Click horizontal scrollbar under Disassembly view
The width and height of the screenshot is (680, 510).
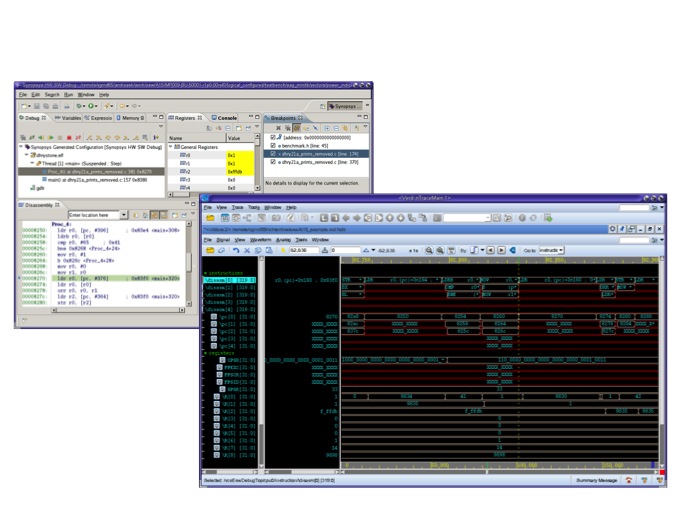click(118, 310)
